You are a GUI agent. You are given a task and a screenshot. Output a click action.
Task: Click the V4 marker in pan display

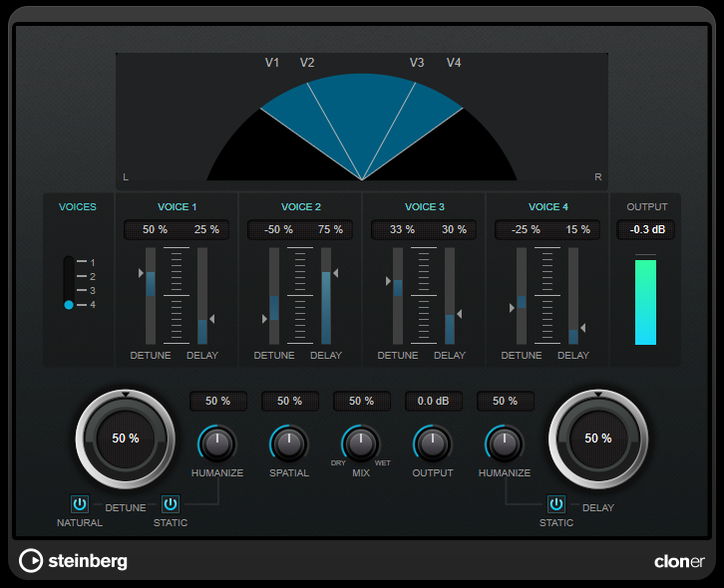(454, 63)
